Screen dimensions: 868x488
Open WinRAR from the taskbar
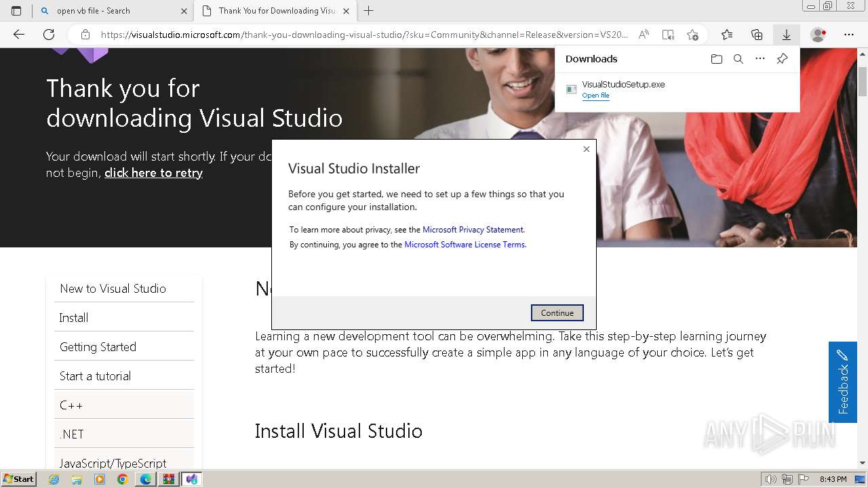click(169, 479)
